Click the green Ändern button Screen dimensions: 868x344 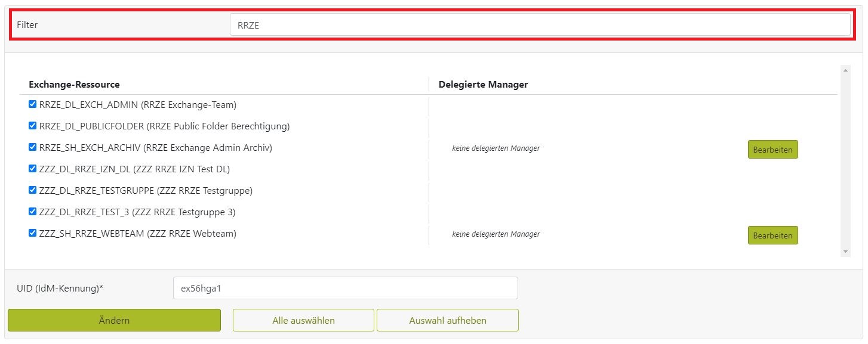pyautogui.click(x=114, y=320)
